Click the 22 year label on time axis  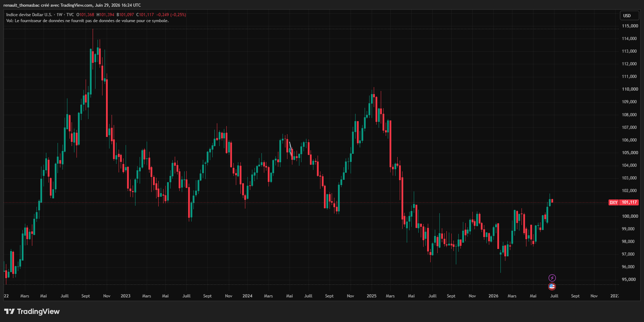(6, 296)
